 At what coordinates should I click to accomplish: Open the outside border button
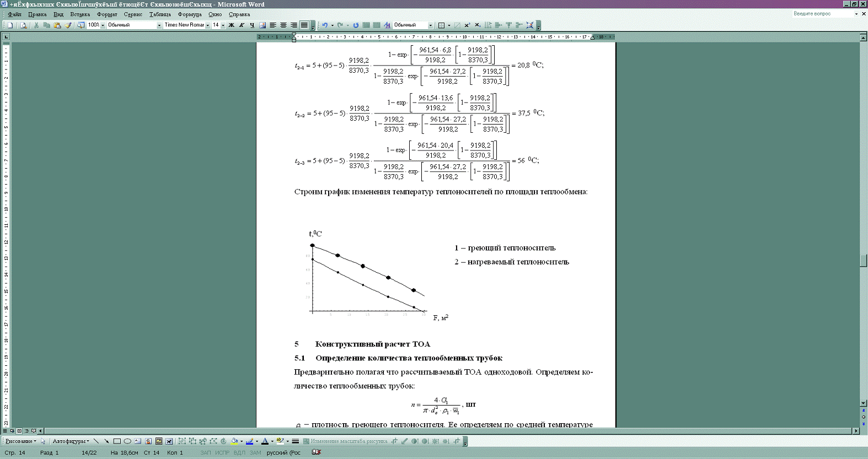click(441, 25)
